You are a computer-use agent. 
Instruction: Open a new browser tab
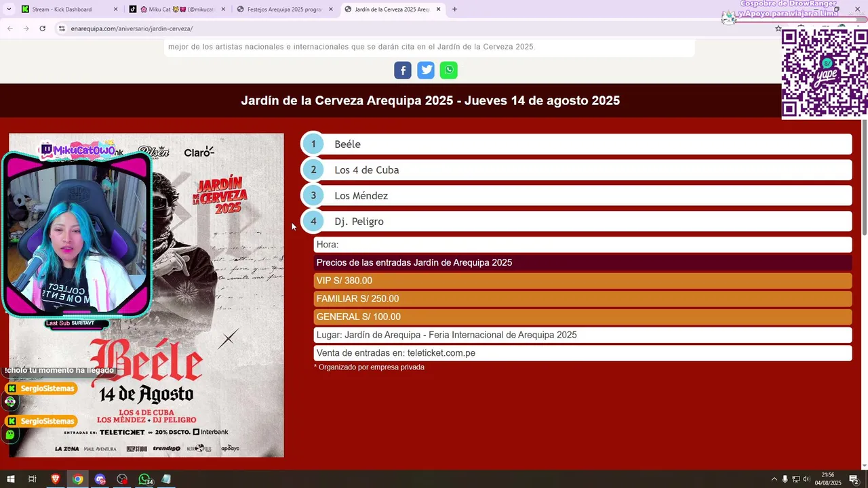tap(454, 9)
